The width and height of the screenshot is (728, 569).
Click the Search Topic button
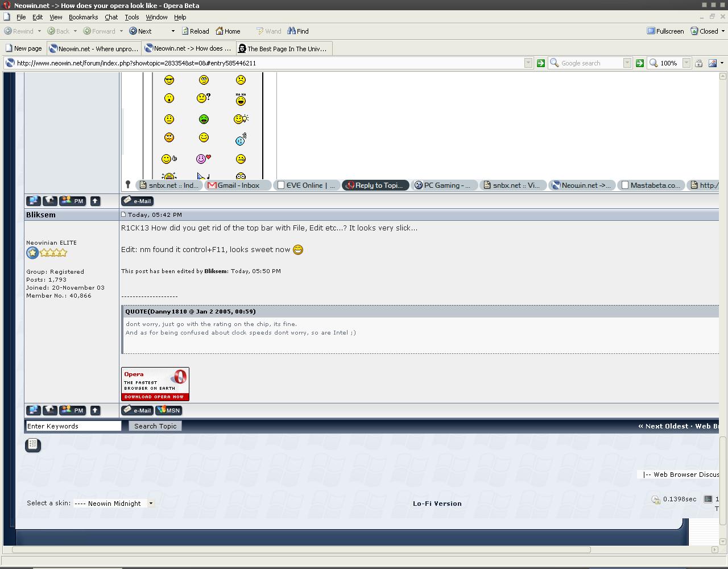[x=155, y=426]
